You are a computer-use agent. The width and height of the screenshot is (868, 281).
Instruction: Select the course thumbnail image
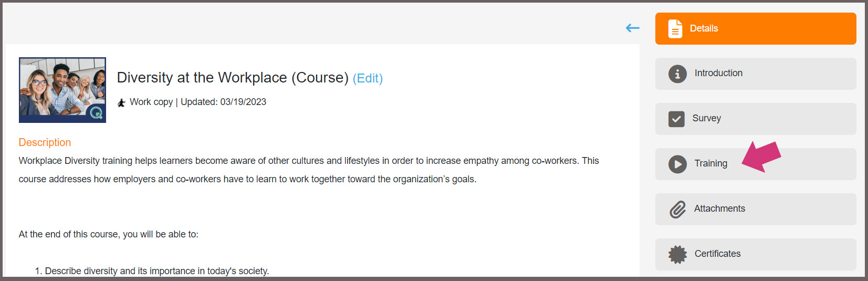pos(62,90)
